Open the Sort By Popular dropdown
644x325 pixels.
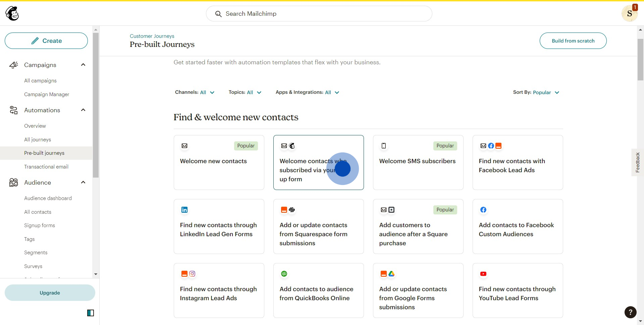[536, 92]
